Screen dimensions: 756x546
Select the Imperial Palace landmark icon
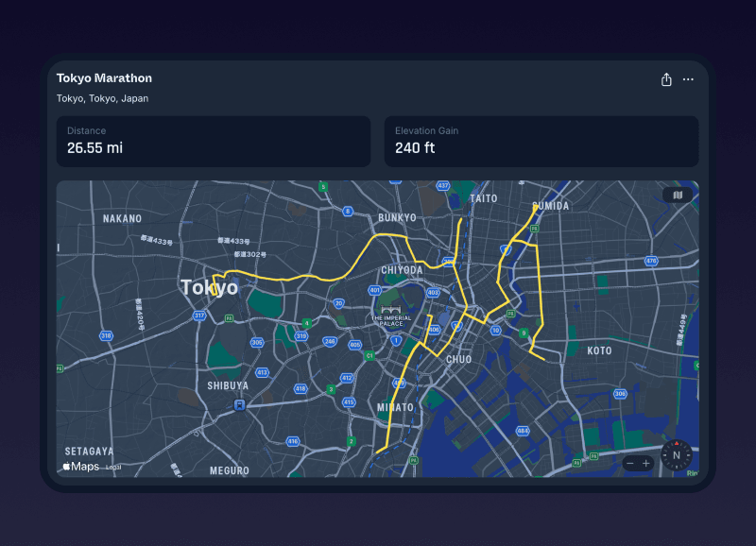392,309
